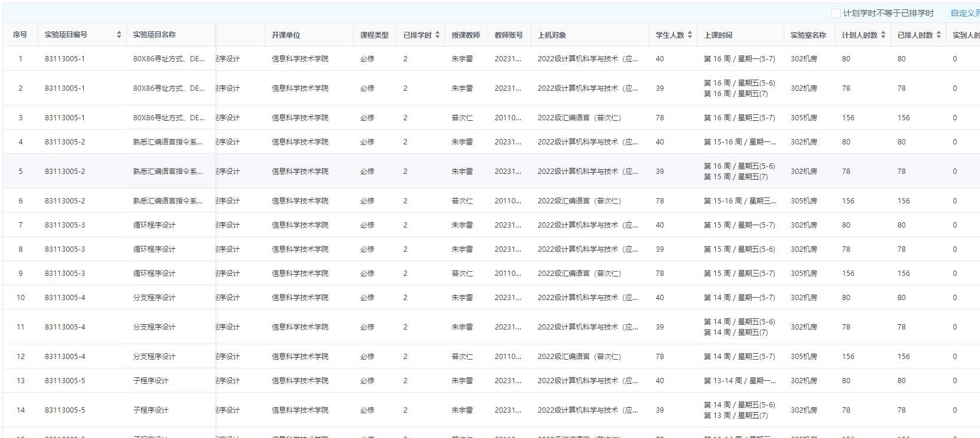The width and height of the screenshot is (980, 438).
Task: Sort the table by 学生人数 arrows
Action: [689, 35]
